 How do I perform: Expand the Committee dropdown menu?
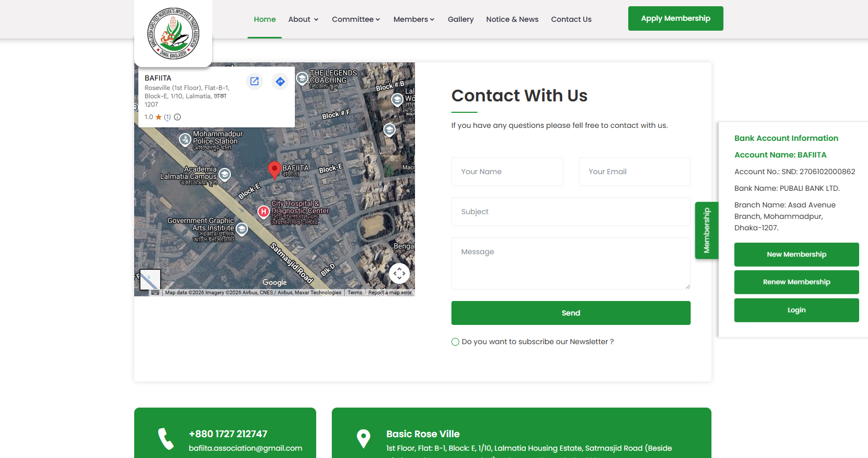click(356, 19)
